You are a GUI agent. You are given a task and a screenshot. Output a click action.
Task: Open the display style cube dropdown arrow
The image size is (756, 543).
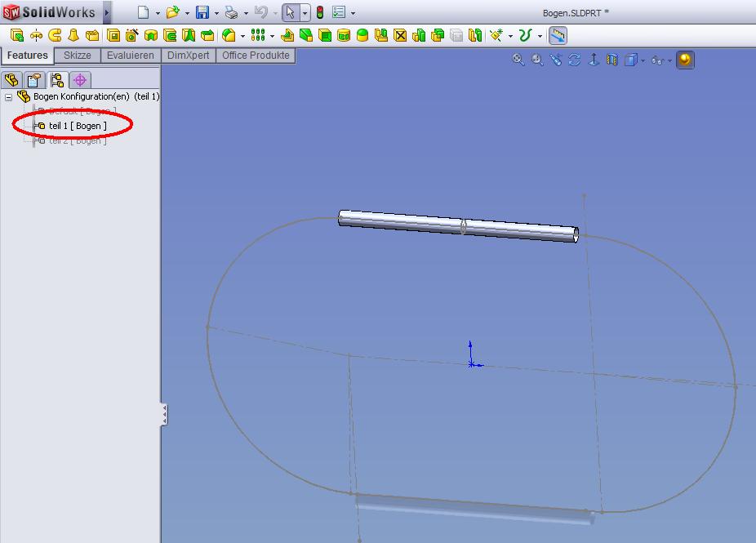(643, 60)
